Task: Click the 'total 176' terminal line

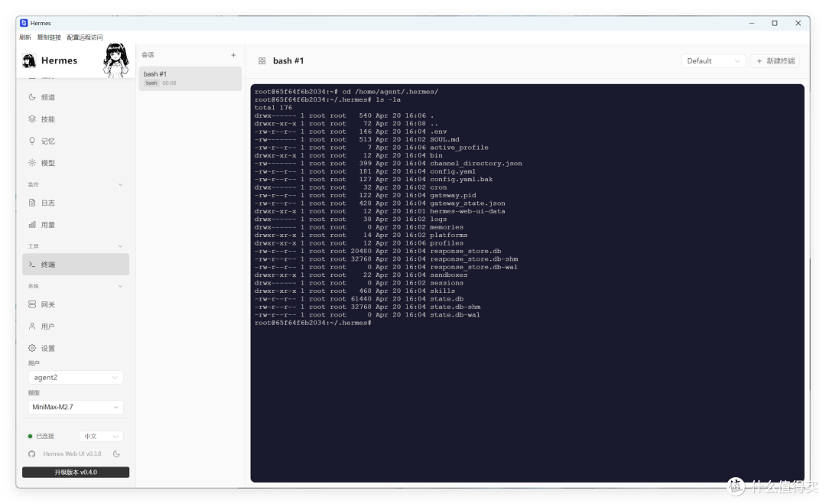Action: 273,107
